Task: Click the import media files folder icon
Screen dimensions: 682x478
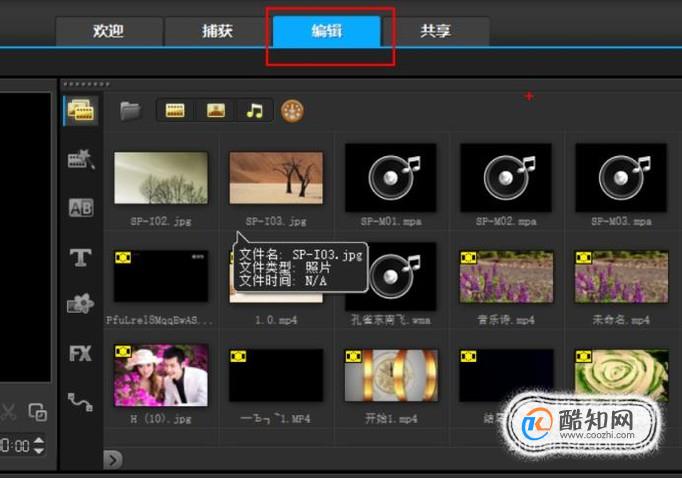Action: (x=130, y=111)
